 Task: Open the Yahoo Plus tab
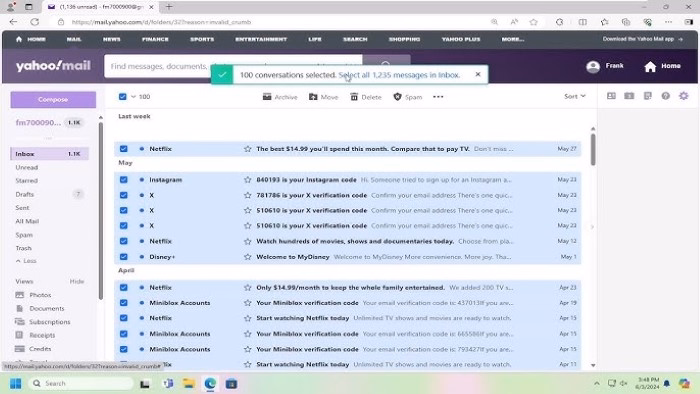(461, 39)
